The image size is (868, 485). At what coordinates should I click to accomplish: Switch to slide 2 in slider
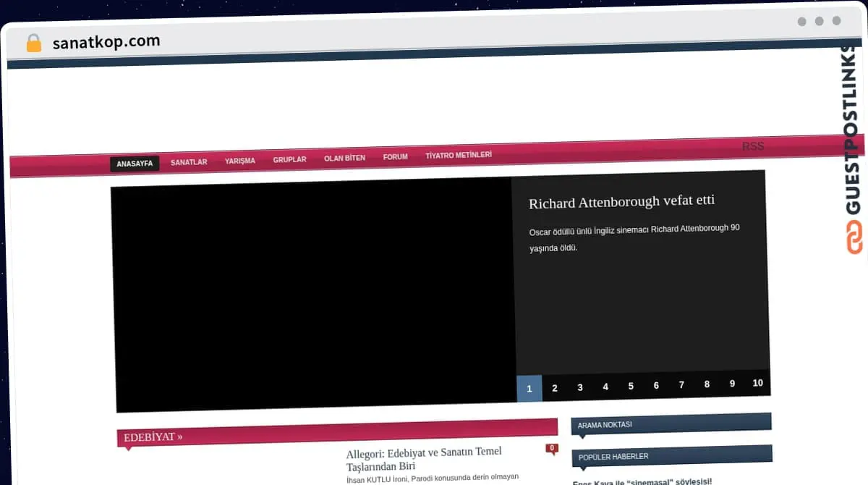pyautogui.click(x=555, y=388)
